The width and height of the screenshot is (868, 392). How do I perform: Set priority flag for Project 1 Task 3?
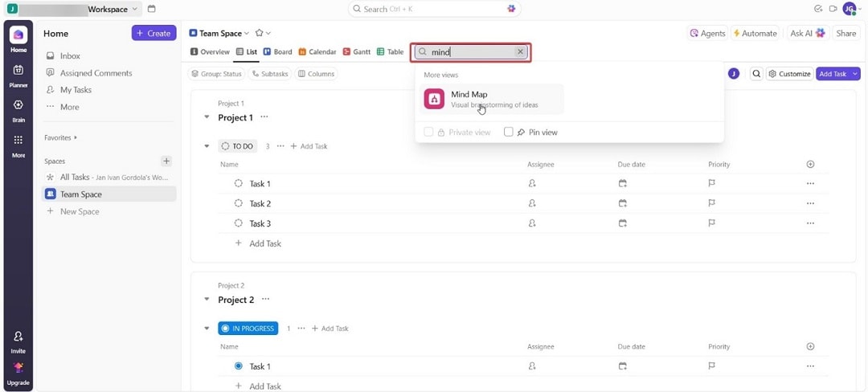(x=712, y=223)
